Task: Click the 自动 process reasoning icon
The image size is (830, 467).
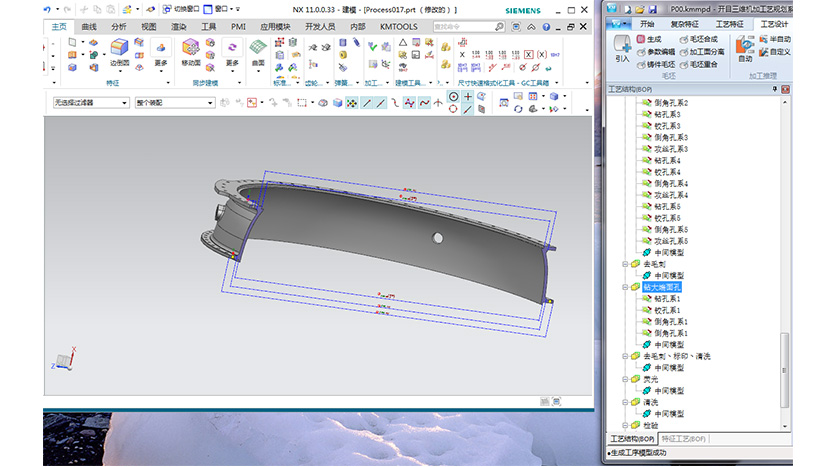Action: click(x=745, y=45)
